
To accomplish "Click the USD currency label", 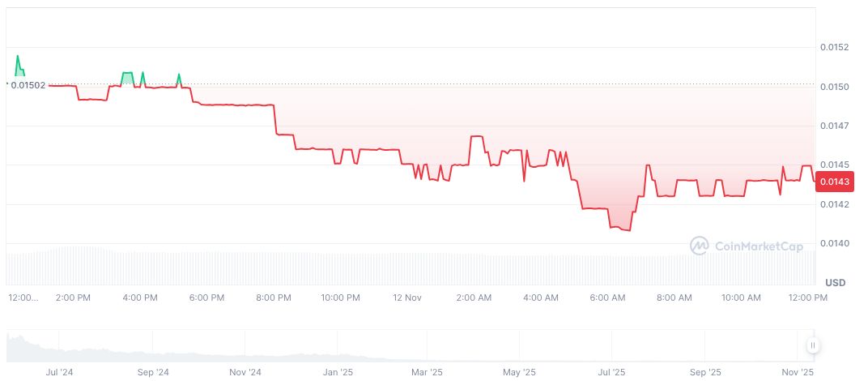I will (835, 282).
